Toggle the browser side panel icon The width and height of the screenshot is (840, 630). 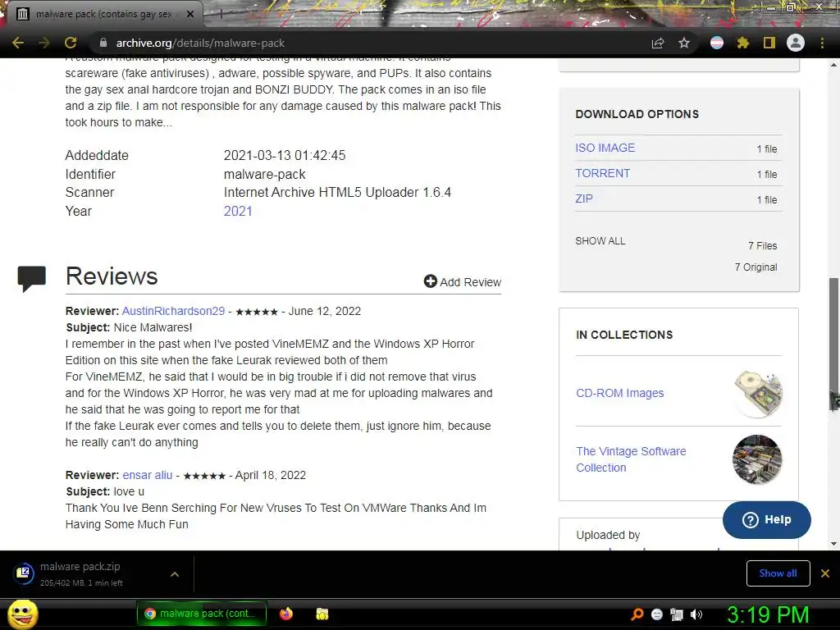(769, 43)
